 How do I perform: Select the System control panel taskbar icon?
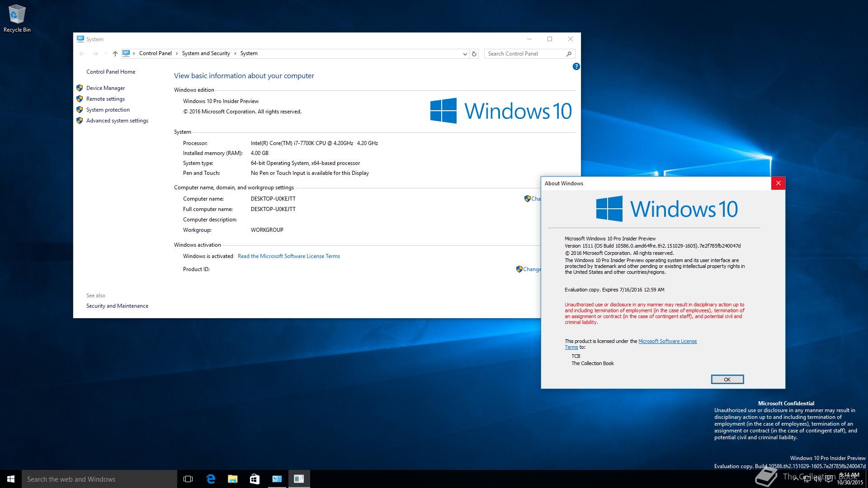(x=277, y=479)
